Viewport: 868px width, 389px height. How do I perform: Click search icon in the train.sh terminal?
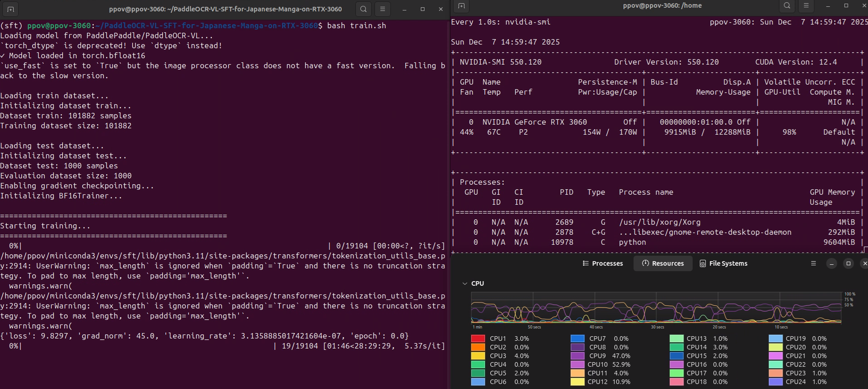pos(363,9)
